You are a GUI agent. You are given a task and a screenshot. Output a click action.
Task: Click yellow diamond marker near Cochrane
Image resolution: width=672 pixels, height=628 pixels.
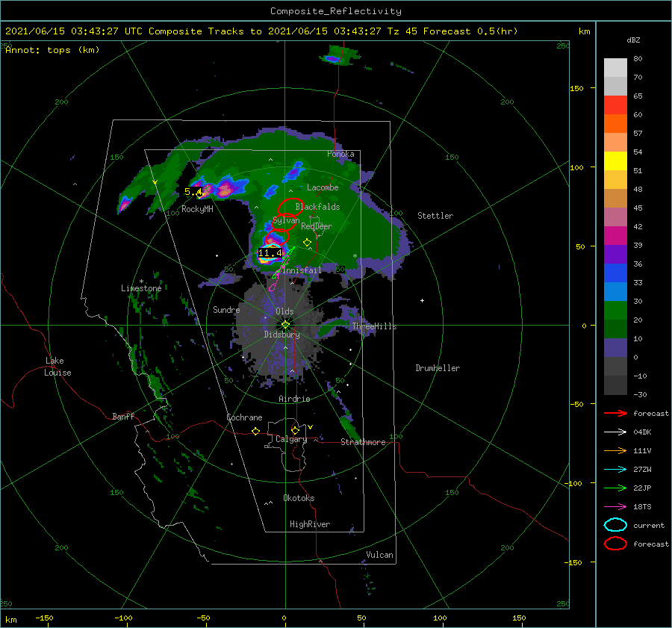(255, 431)
